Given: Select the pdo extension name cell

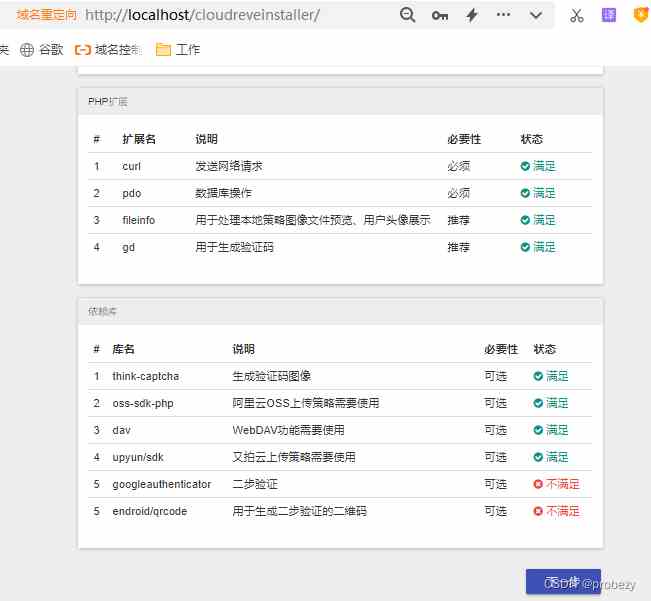Looking at the screenshot, I should pyautogui.click(x=132, y=193).
